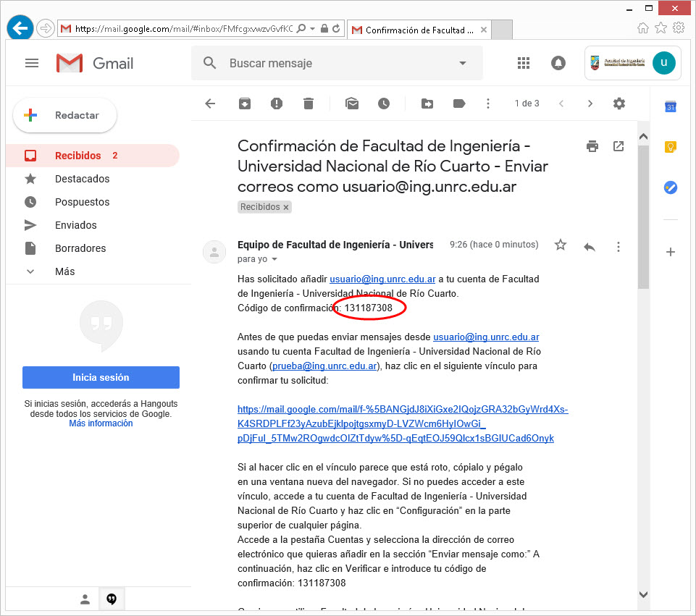Open the long mail.google.com confirmation link
Image resolution: width=696 pixels, height=616 pixels.
pos(403,423)
